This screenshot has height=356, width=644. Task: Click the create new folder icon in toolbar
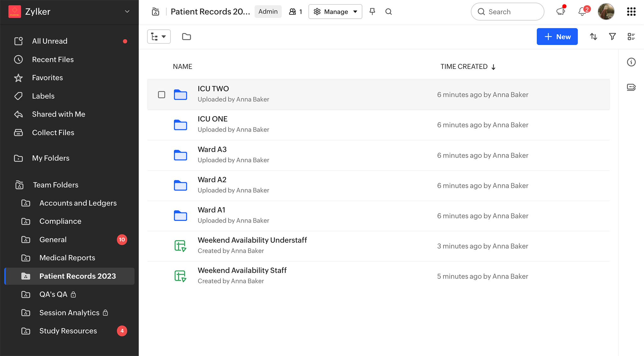186,37
